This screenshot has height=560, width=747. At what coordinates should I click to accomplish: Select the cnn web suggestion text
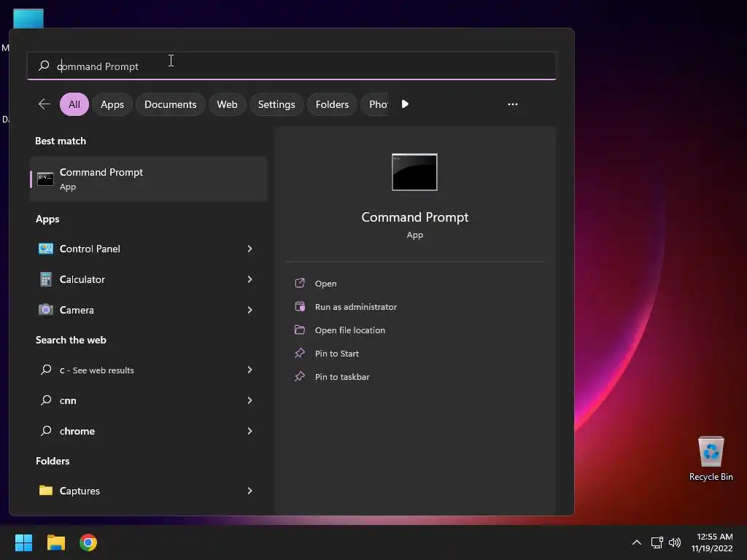pyautogui.click(x=68, y=400)
